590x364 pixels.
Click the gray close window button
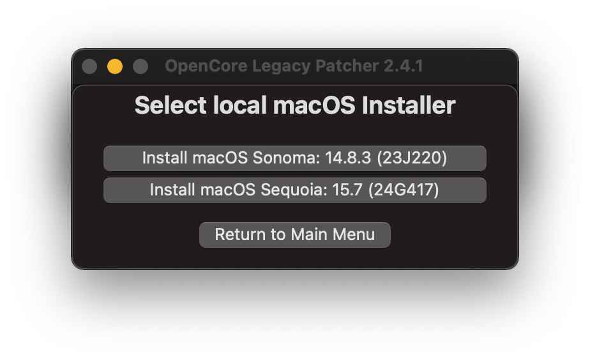(89, 66)
